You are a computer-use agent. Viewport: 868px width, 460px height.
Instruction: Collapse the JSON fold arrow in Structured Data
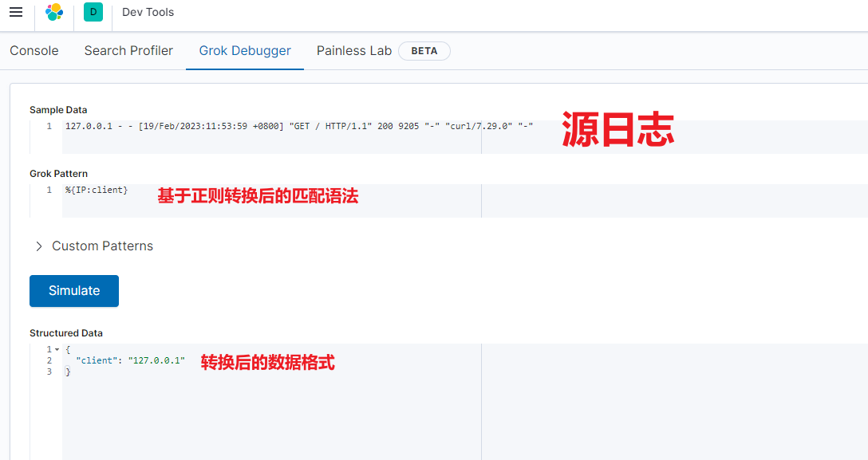point(57,350)
